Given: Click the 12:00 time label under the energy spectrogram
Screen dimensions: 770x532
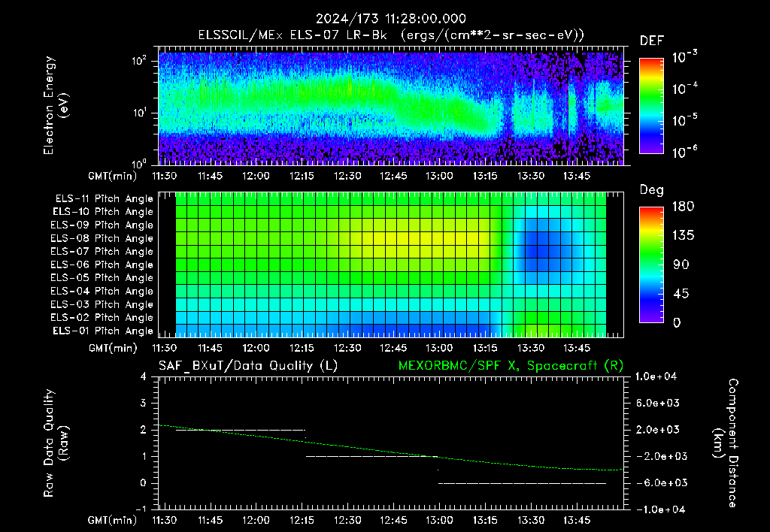Looking at the screenshot, I should (256, 176).
